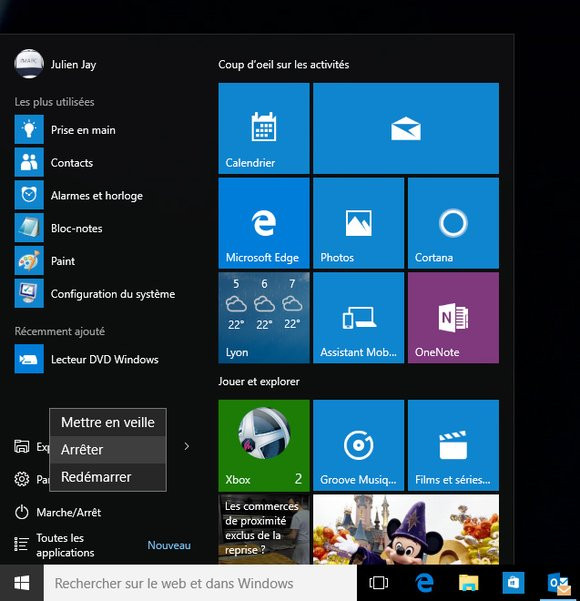Open the Films et séries tile
The image size is (580, 601).
(x=453, y=445)
